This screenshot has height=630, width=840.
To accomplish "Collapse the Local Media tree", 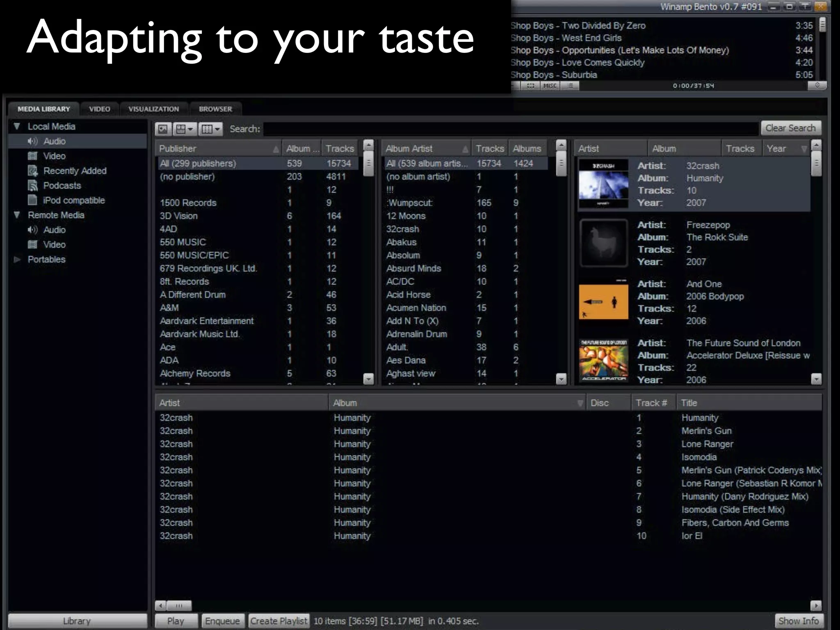I will 17,126.
